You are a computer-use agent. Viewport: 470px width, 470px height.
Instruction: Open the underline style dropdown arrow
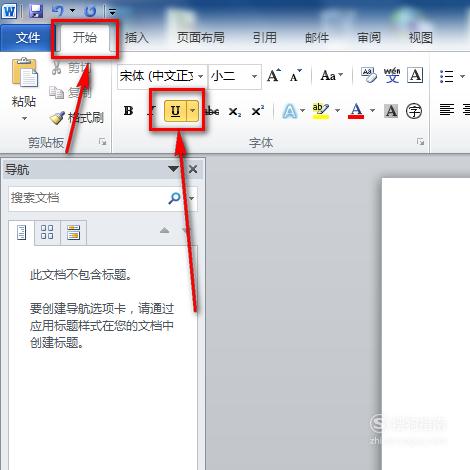(193, 111)
